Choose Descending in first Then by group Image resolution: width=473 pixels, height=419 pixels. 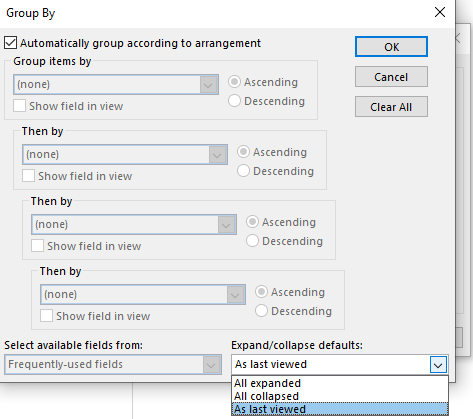243,171
